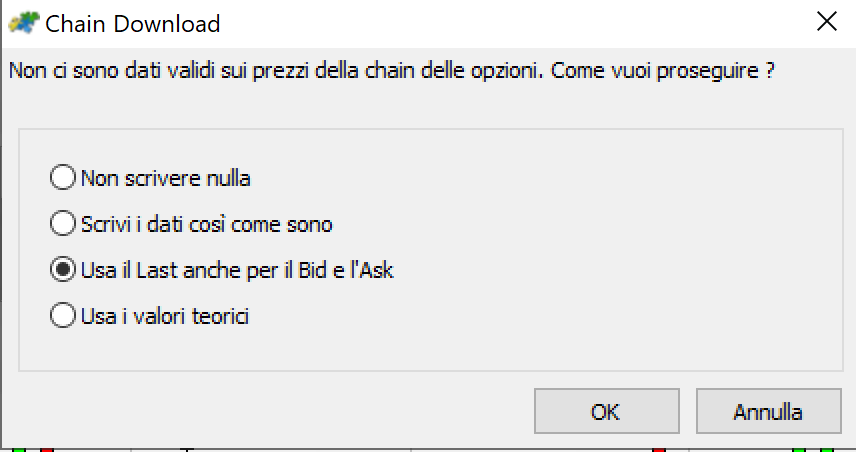Click the red marker beside the left green marker
The height and width of the screenshot is (452, 856).
[x=47, y=449]
